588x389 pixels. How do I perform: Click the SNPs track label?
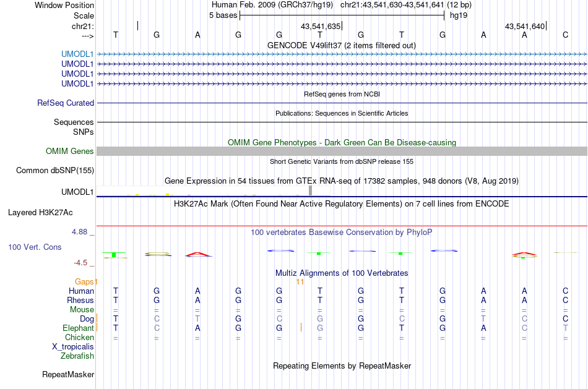(x=84, y=132)
